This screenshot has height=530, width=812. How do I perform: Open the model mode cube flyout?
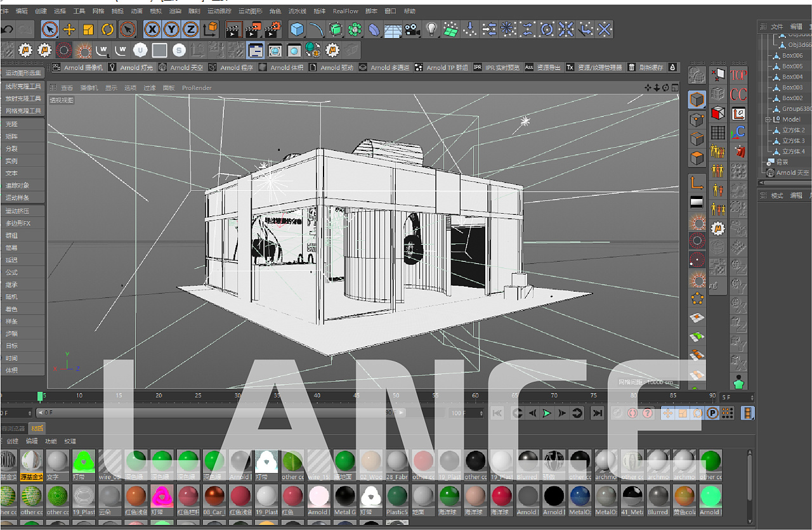[697, 100]
